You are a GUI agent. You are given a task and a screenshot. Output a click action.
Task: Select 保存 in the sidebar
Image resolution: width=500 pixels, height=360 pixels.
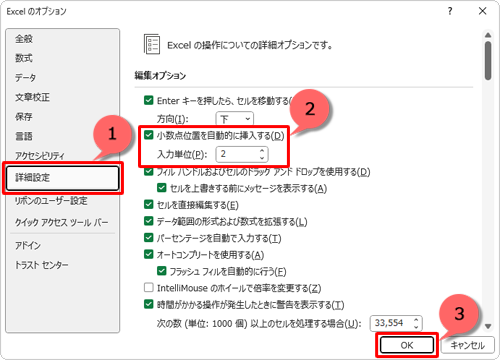[x=24, y=117]
